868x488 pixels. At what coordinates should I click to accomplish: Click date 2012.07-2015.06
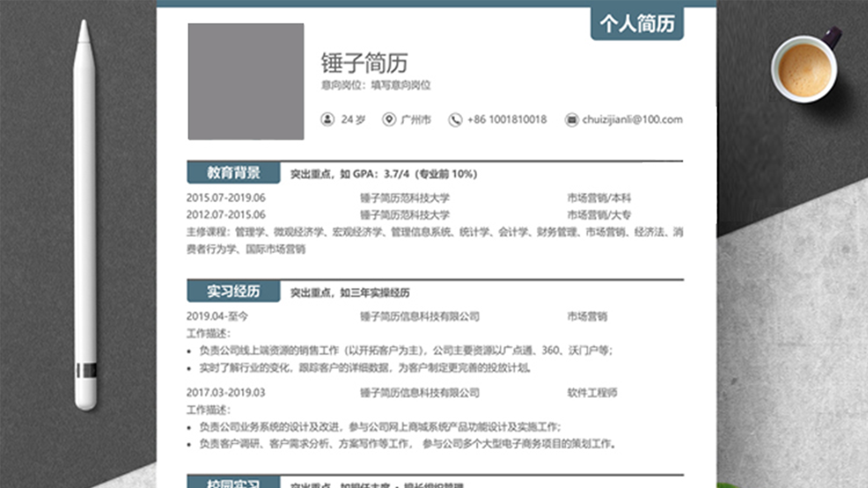[x=226, y=215]
